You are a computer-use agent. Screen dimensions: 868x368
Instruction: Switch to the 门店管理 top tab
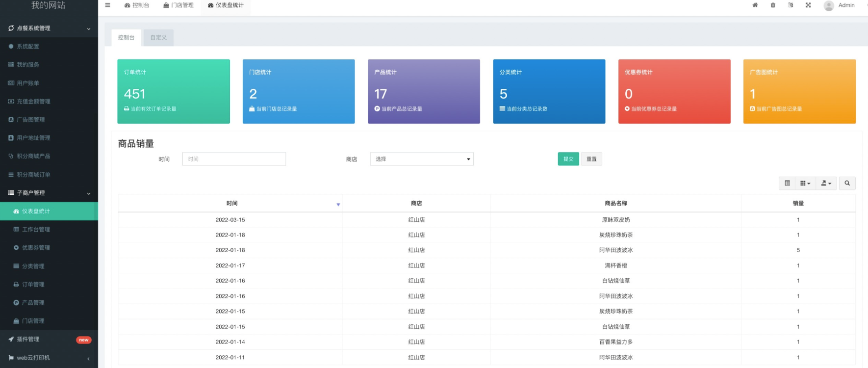[x=179, y=5]
